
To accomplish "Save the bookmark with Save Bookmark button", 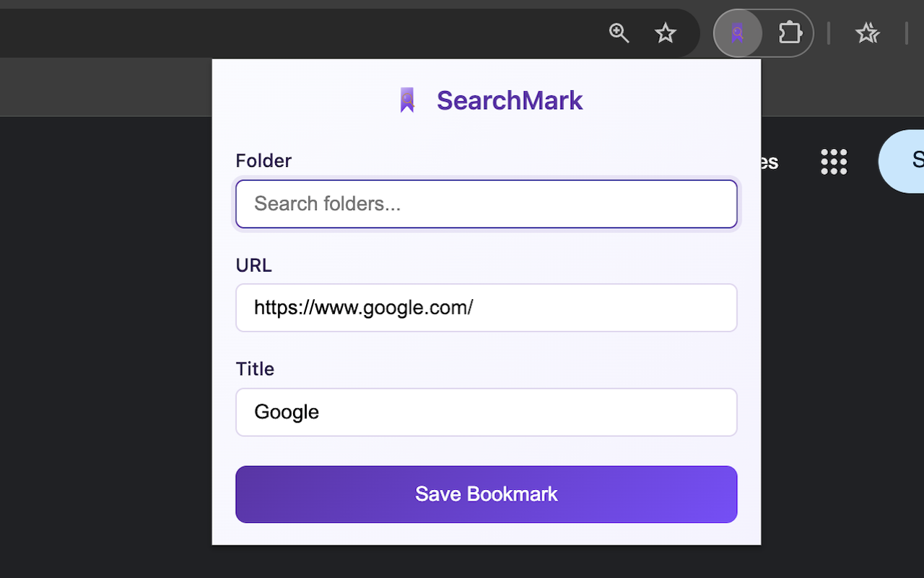I will (487, 494).
